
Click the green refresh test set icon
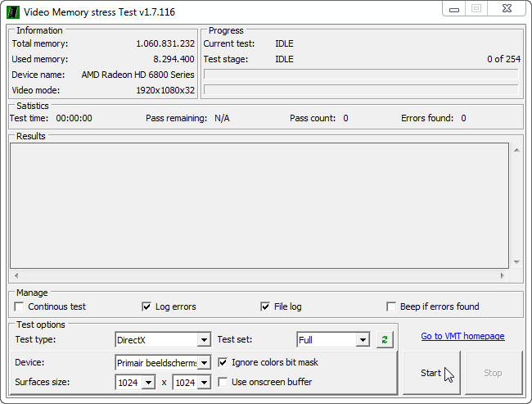[385, 339]
